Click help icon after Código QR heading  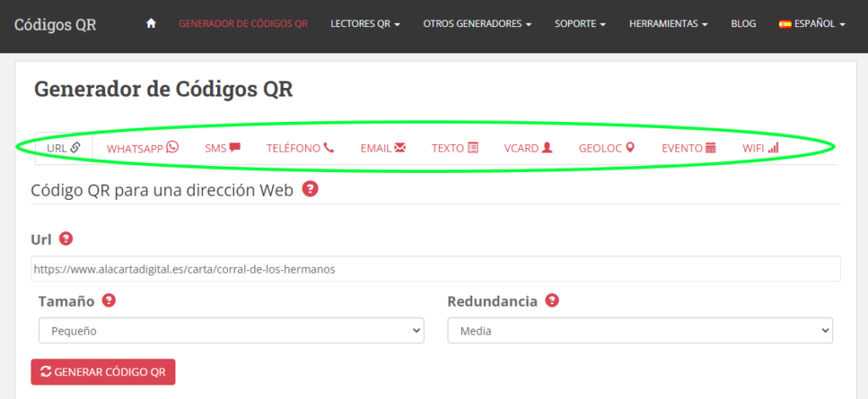point(310,189)
